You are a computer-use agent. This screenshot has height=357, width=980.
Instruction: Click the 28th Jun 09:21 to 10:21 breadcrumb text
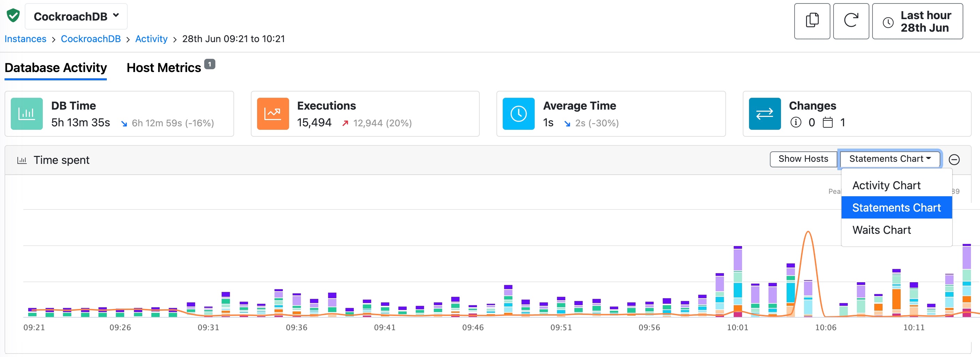233,39
